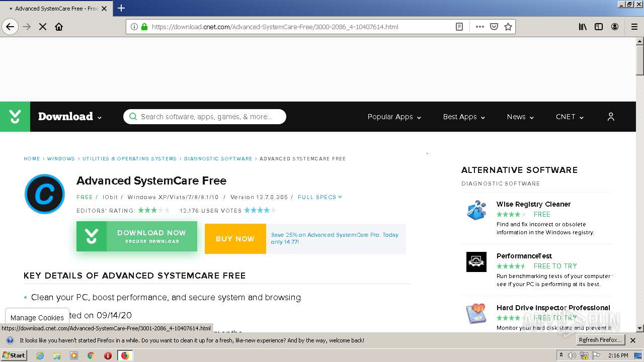Expand FULL SPECS details
The image size is (644, 362).
click(320, 197)
